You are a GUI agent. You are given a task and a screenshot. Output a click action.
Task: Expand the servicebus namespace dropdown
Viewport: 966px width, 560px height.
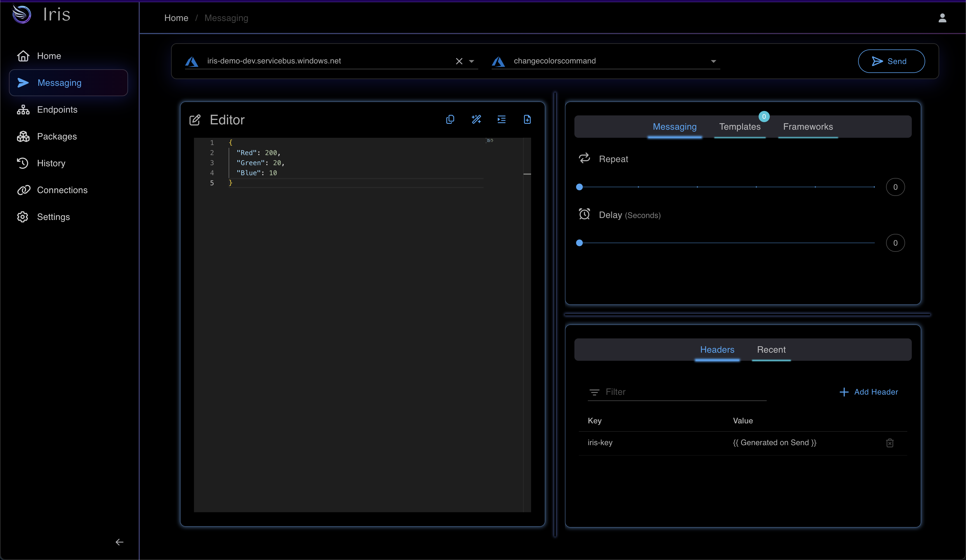tap(472, 61)
